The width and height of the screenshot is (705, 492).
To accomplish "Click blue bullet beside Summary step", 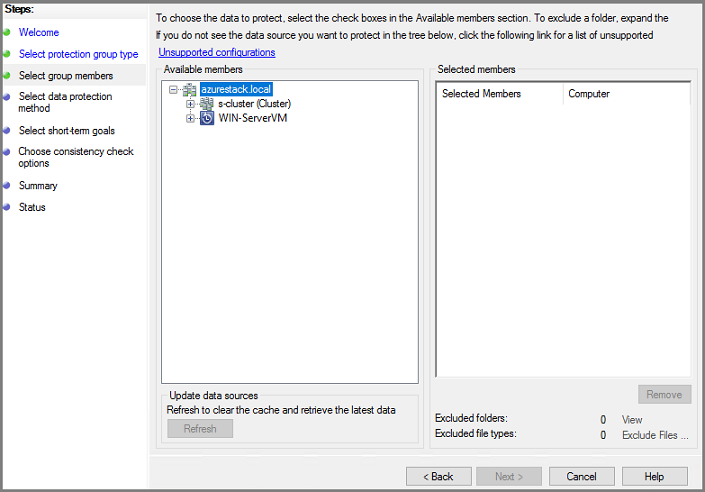I will pyautogui.click(x=6, y=185).
